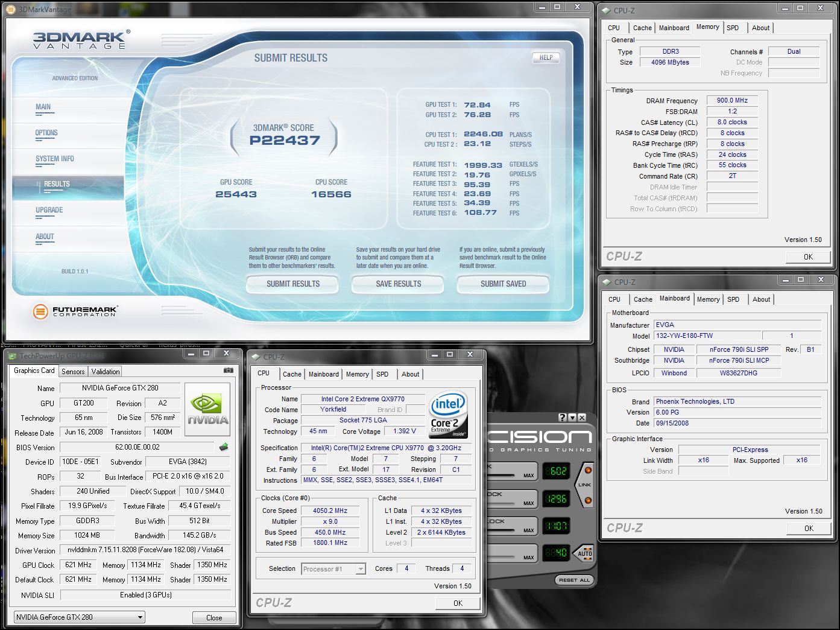
Task: Click the 3DMark Vantage logo
Action: 81,40
